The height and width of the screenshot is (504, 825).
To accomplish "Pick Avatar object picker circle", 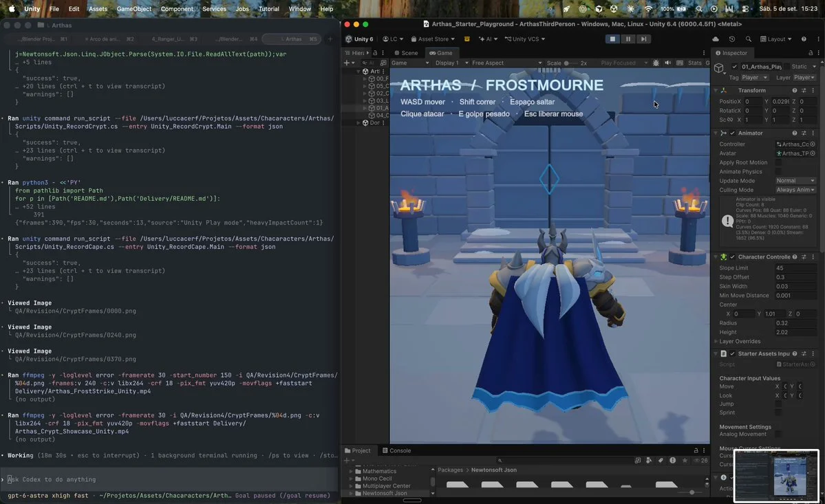I will click(813, 153).
